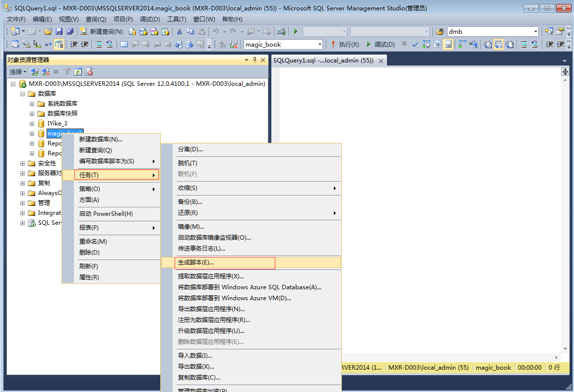Click the Save All icon

[x=70, y=31]
